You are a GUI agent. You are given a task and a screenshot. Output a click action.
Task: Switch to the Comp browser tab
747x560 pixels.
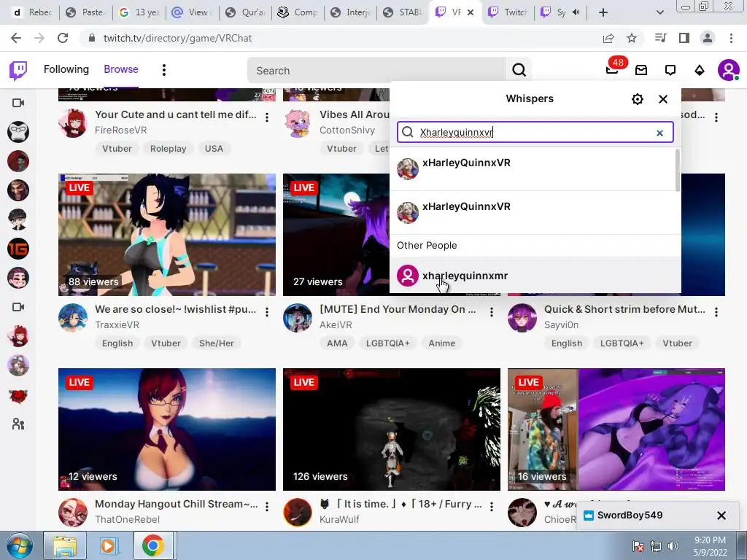click(x=298, y=12)
